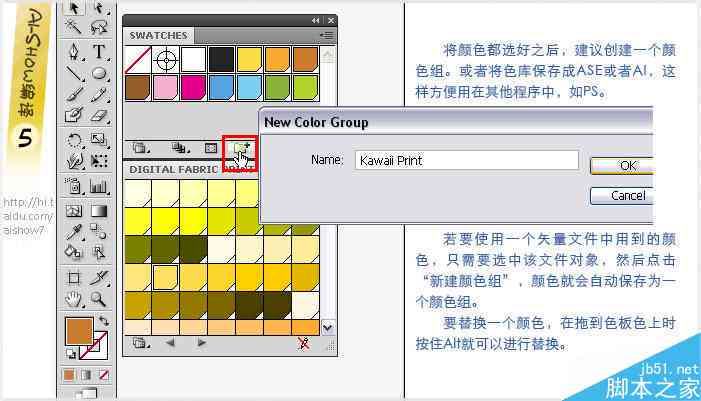701x401 pixels.
Task: Select the Zoom magnifier tool
Action: point(99,299)
